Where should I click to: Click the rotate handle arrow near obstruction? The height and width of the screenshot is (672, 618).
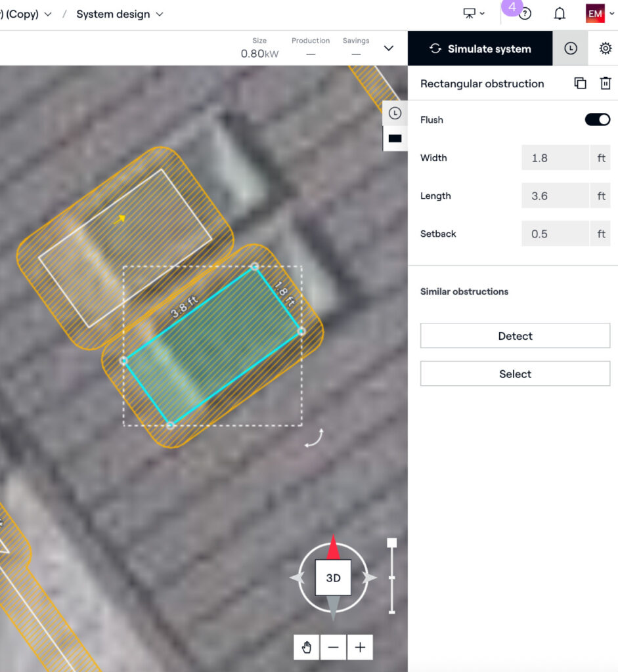coord(313,438)
